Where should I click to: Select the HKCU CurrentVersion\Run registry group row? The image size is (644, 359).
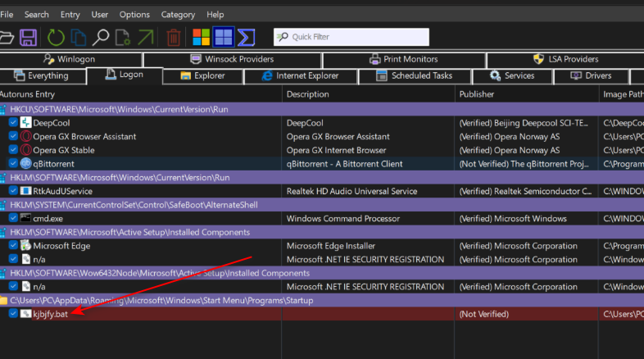(322, 109)
